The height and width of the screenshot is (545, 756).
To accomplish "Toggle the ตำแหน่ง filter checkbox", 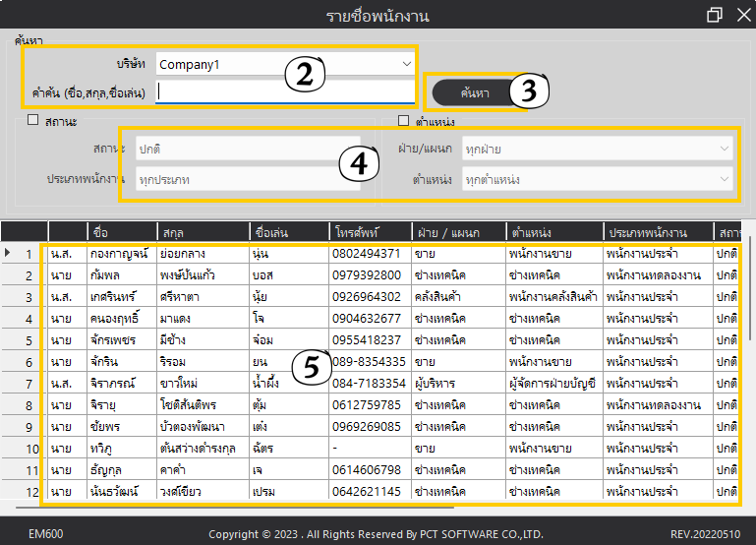I will (403, 121).
